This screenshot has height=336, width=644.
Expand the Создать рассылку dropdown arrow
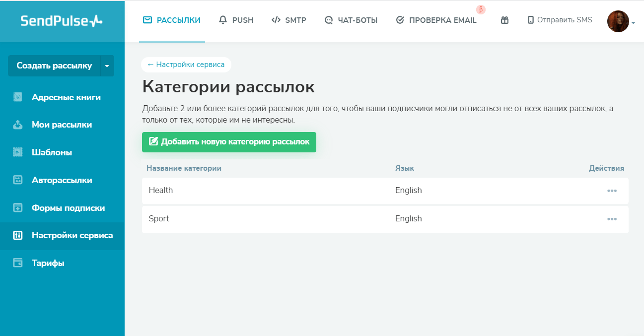107,66
